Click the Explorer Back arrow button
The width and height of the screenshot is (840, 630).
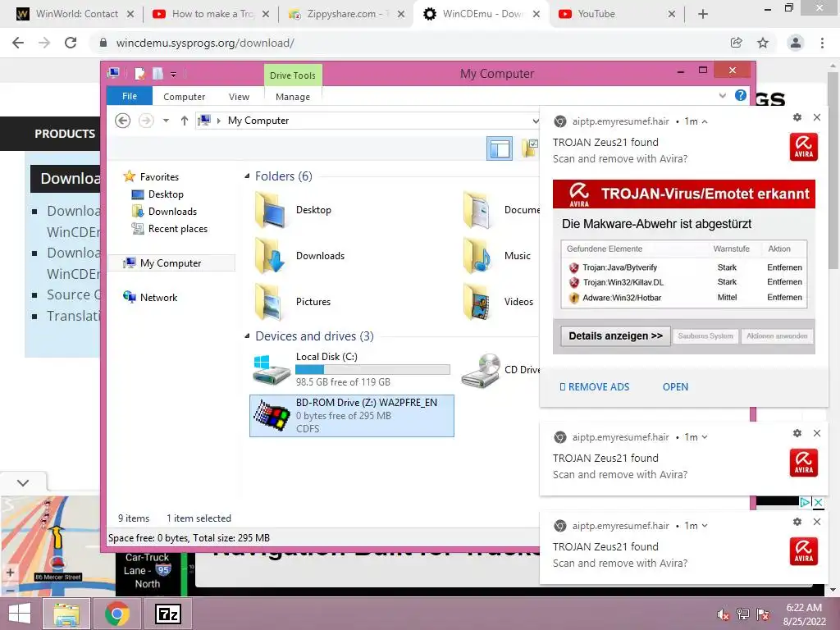pyautogui.click(x=123, y=121)
